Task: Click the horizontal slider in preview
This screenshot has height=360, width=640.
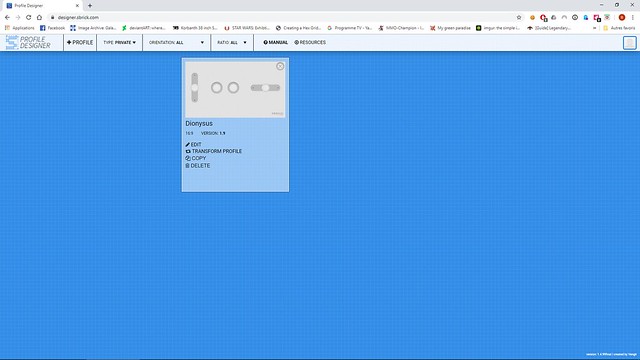Action: [265, 88]
